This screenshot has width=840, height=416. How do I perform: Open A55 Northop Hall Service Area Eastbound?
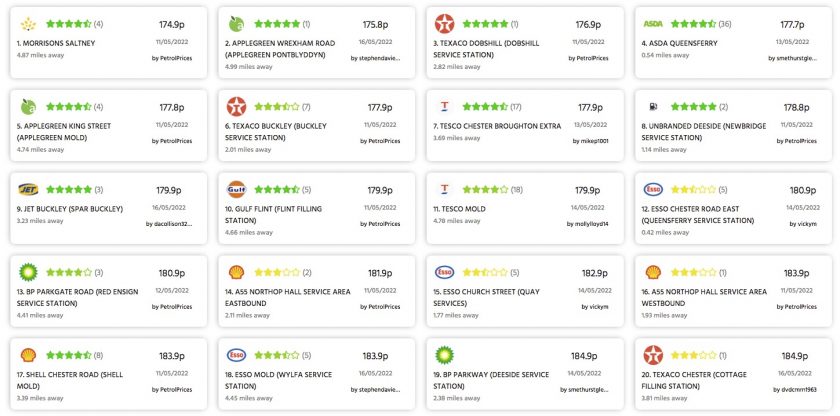click(x=288, y=297)
